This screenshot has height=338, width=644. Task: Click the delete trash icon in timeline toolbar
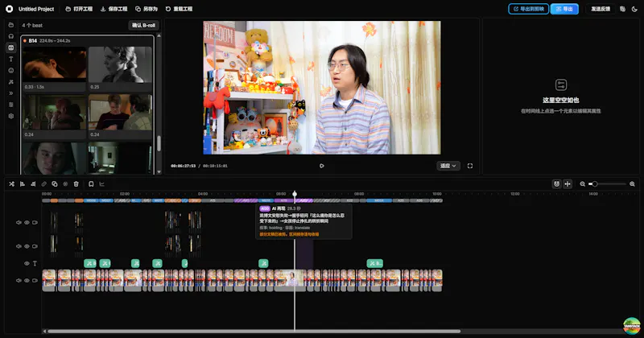click(76, 184)
